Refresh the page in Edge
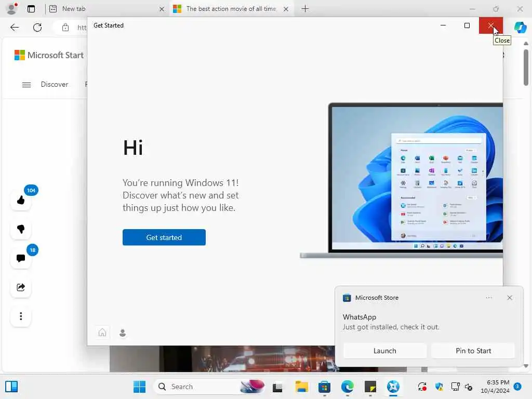The image size is (532, 399). coord(37,28)
